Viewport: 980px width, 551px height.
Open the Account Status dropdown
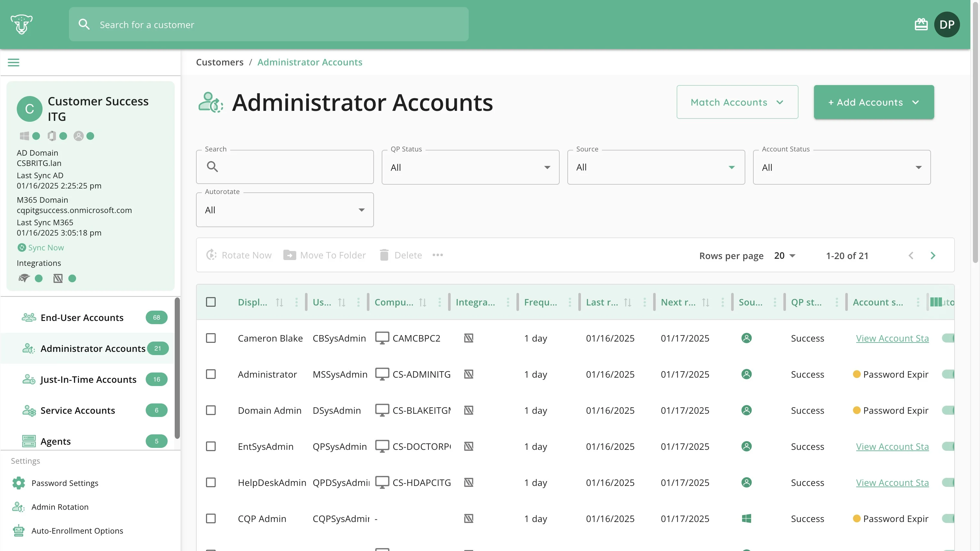pos(841,167)
